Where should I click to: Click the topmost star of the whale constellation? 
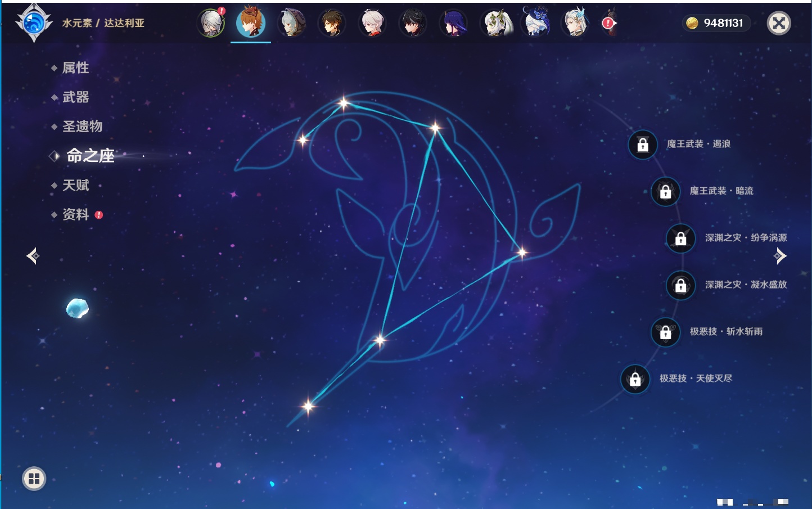pyautogui.click(x=344, y=103)
